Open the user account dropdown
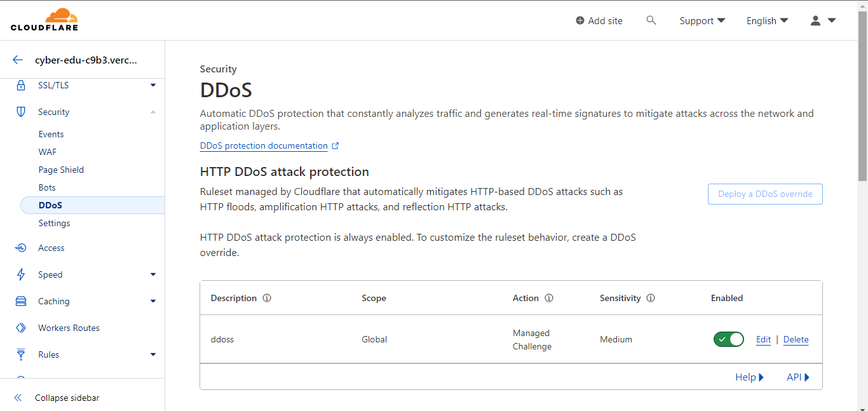The width and height of the screenshot is (868, 411). click(823, 20)
